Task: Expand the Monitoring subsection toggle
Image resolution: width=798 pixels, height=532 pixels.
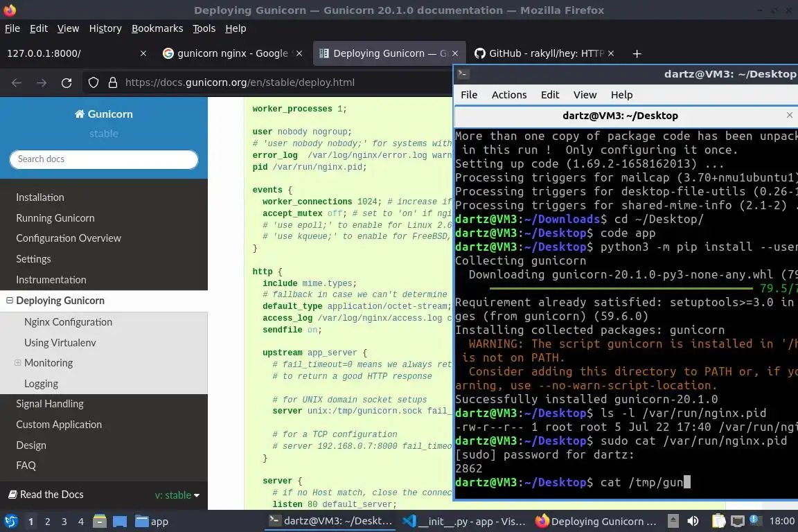Action: [17, 362]
